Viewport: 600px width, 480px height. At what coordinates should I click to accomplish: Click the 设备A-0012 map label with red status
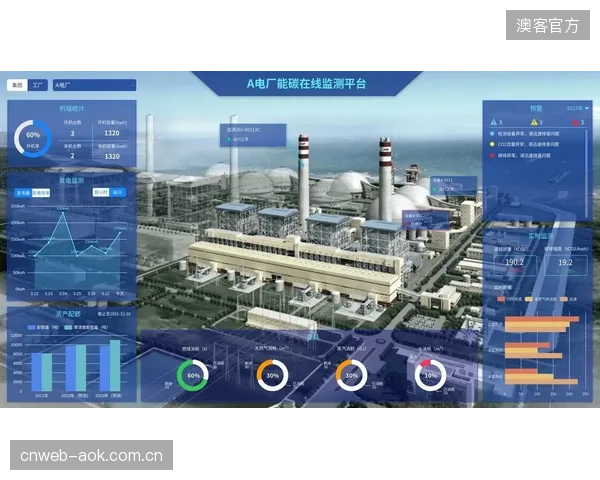pyautogui.click(x=425, y=220)
